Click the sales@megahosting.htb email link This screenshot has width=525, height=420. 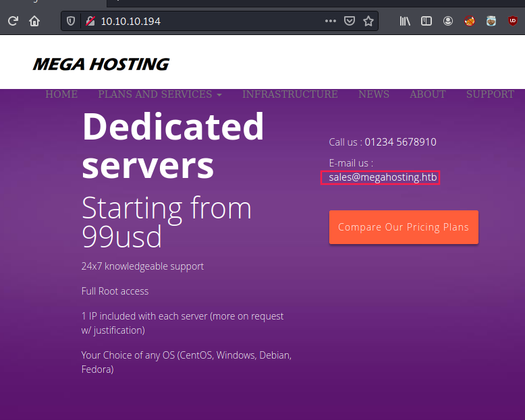pos(383,177)
